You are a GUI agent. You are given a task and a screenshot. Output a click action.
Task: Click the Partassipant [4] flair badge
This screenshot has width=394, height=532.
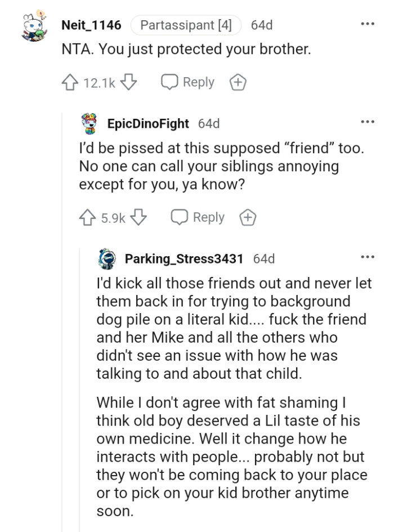[185, 24]
